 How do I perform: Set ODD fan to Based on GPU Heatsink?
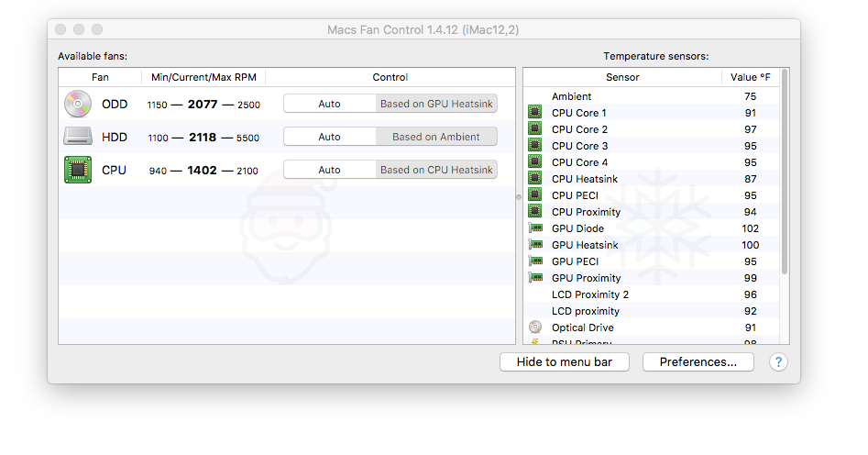436,104
